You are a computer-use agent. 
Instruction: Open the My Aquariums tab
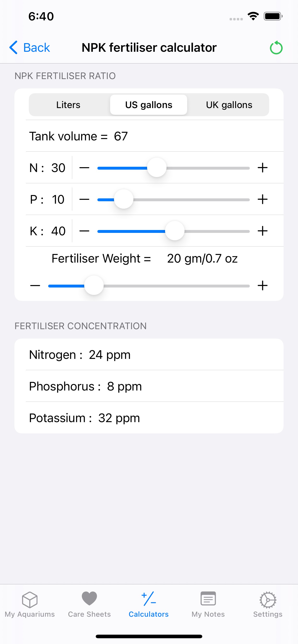(x=30, y=604)
